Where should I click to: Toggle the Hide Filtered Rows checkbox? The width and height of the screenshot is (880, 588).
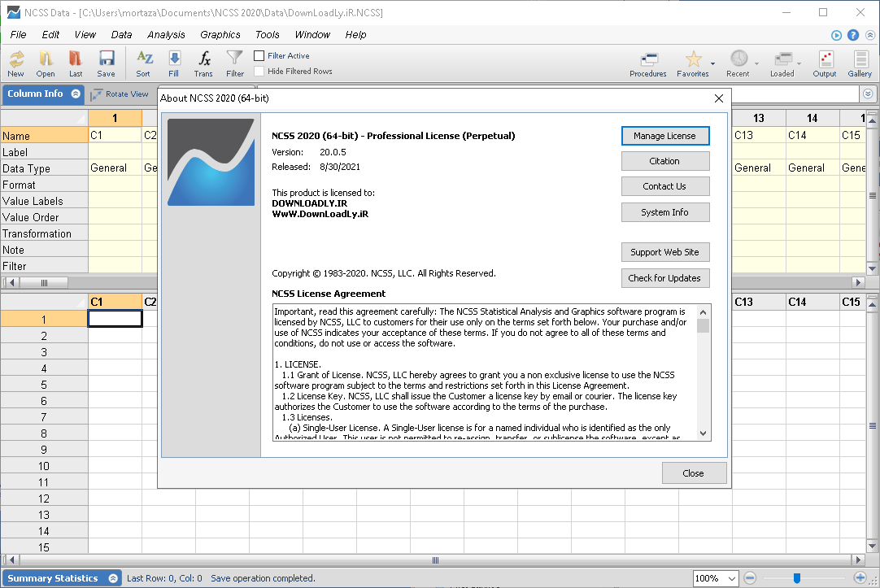click(x=259, y=72)
